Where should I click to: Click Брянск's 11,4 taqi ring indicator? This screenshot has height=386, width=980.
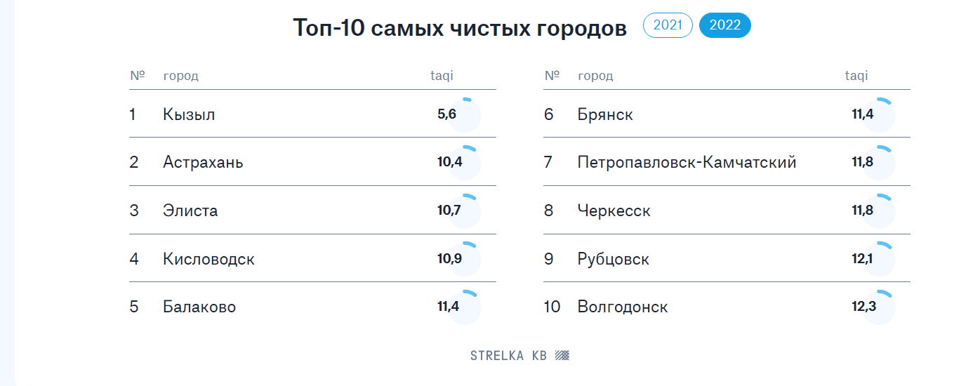878,115
